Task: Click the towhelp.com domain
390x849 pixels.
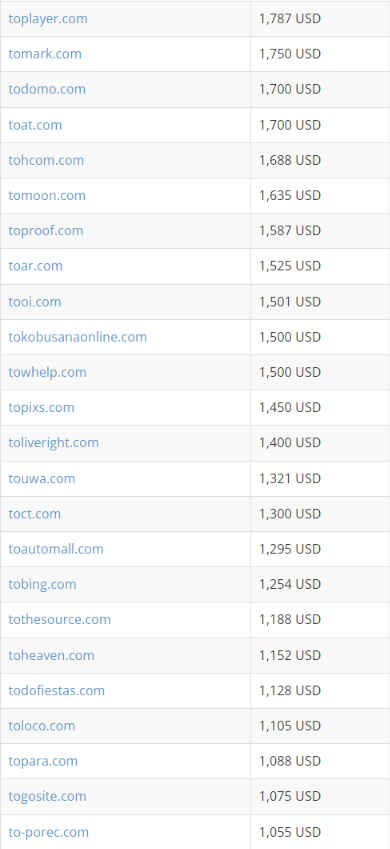Action: pyautogui.click(x=48, y=373)
